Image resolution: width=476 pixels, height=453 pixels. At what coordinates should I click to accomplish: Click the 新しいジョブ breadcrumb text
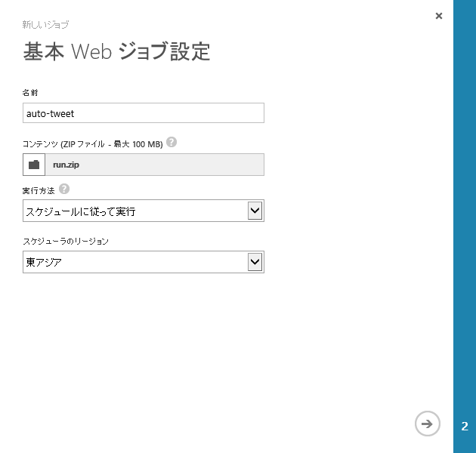pyautogui.click(x=45, y=25)
